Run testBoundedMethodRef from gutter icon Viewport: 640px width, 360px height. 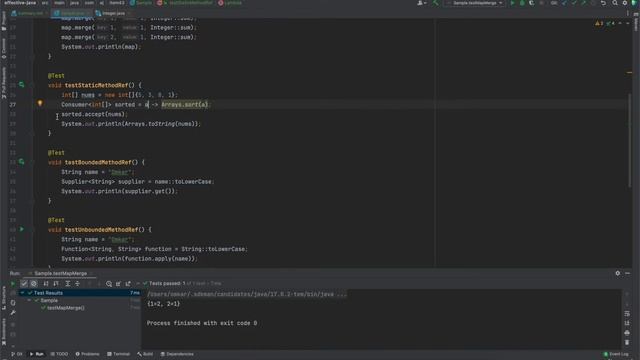(x=22, y=162)
